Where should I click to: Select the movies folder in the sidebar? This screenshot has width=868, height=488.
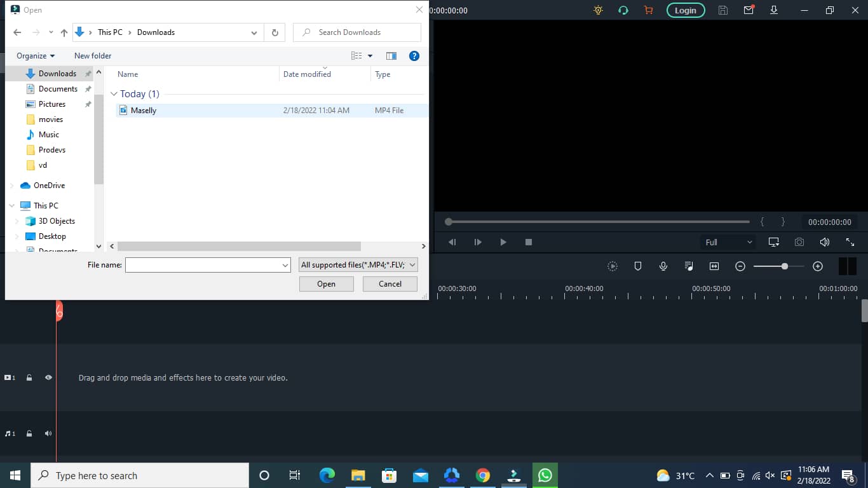[x=51, y=119]
